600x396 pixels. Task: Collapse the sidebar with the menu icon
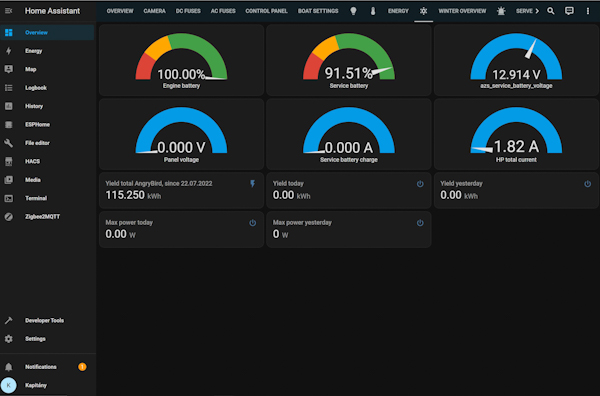pos(8,11)
